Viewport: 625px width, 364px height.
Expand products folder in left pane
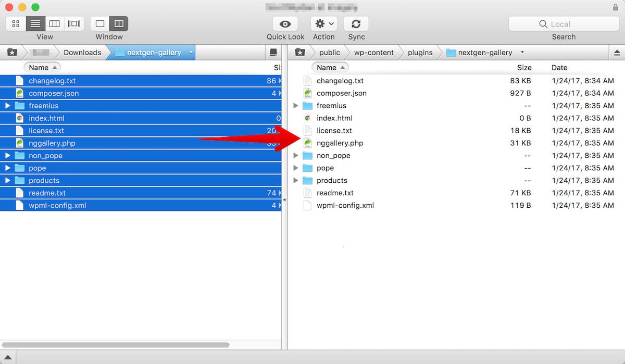(8, 181)
